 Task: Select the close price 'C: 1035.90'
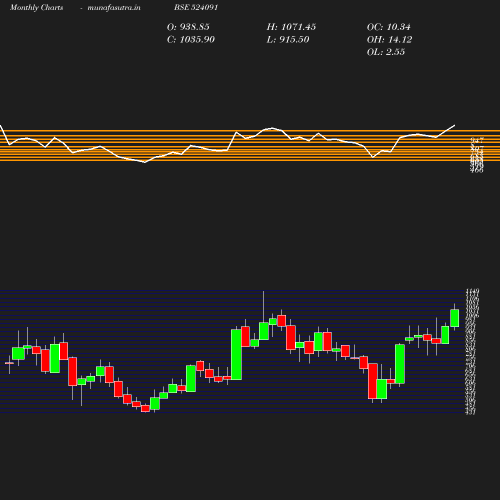coord(191,39)
